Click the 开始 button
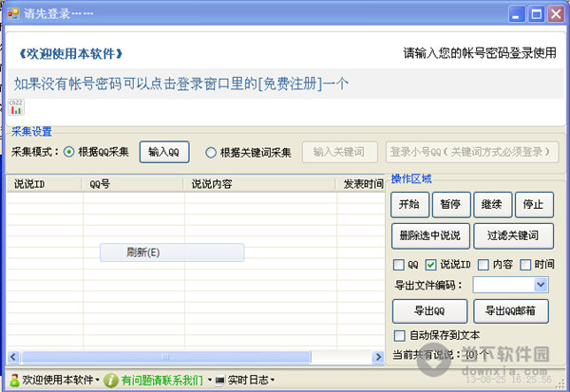 point(409,204)
